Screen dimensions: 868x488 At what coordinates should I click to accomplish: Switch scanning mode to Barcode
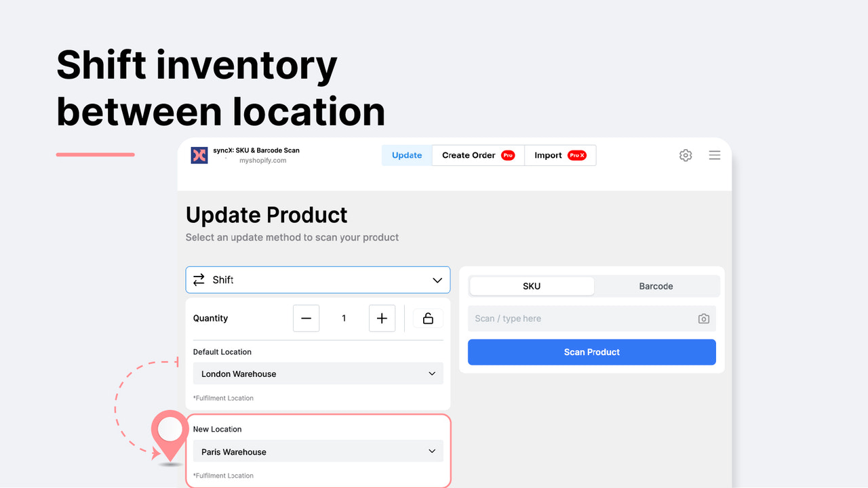(x=656, y=285)
